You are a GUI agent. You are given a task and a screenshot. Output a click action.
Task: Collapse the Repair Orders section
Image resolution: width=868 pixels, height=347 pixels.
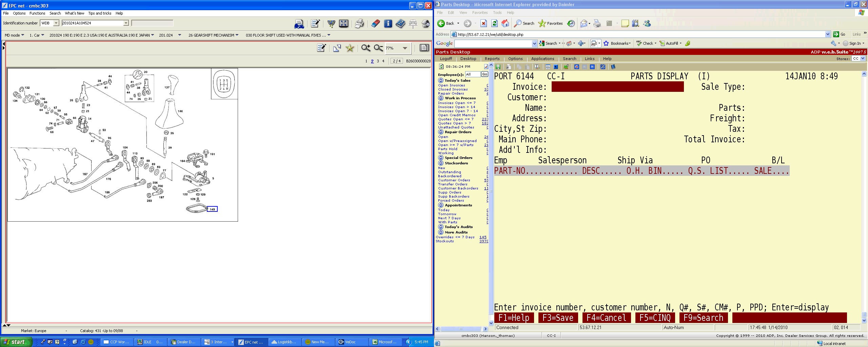click(440, 132)
